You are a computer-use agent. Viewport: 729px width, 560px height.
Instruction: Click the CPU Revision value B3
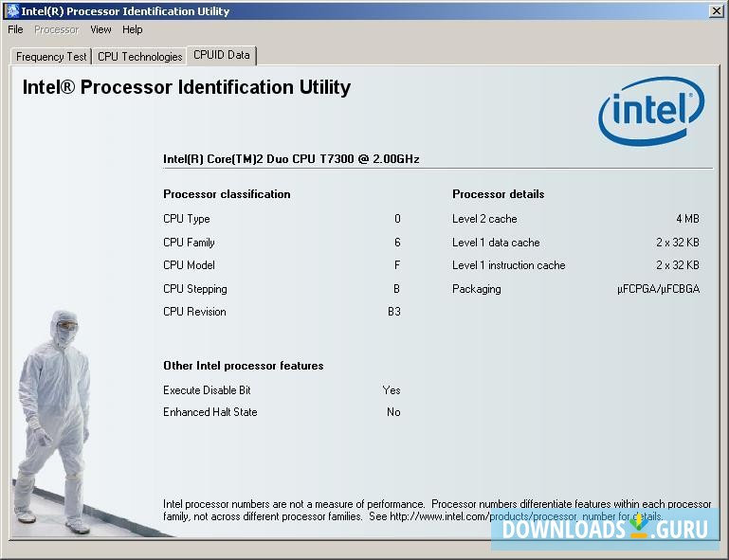point(393,312)
